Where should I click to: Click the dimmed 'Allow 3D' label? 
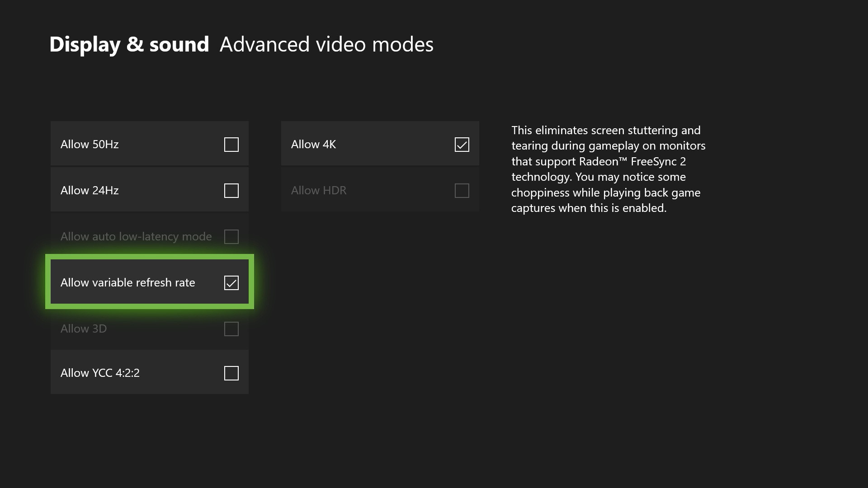coord(84,329)
